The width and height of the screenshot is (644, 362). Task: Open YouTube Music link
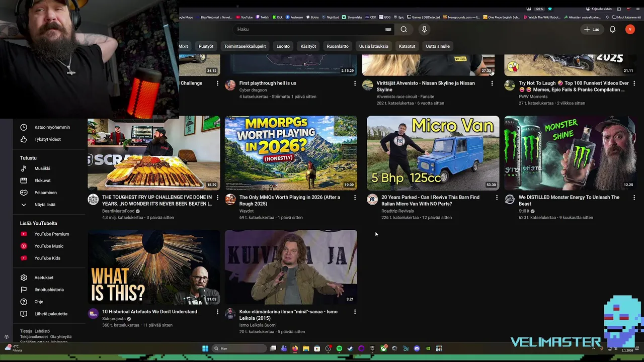coord(48,246)
